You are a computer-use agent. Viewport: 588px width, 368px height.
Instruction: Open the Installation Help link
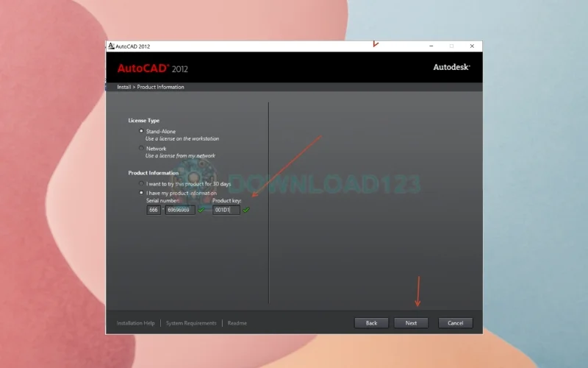pos(135,323)
